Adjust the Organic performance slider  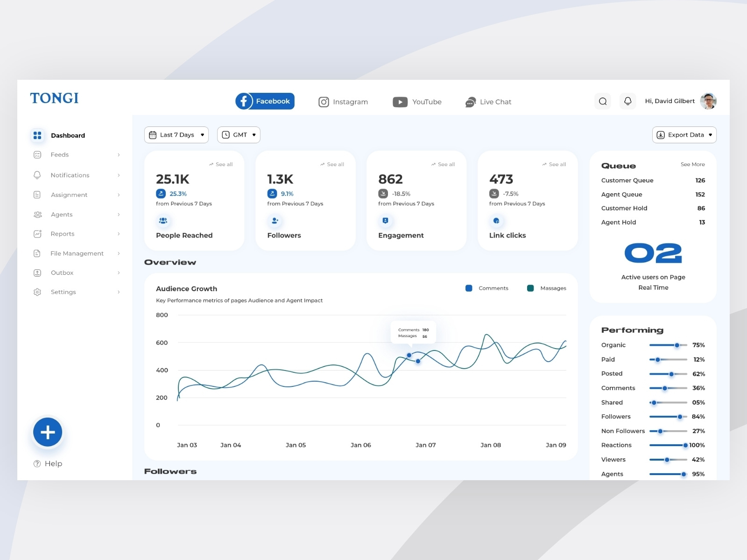(676, 345)
